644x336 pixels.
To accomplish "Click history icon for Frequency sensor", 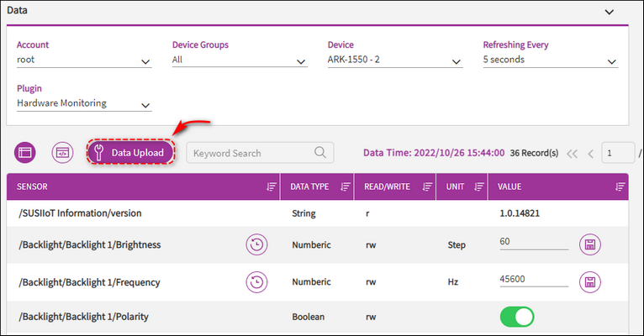I will (x=256, y=282).
